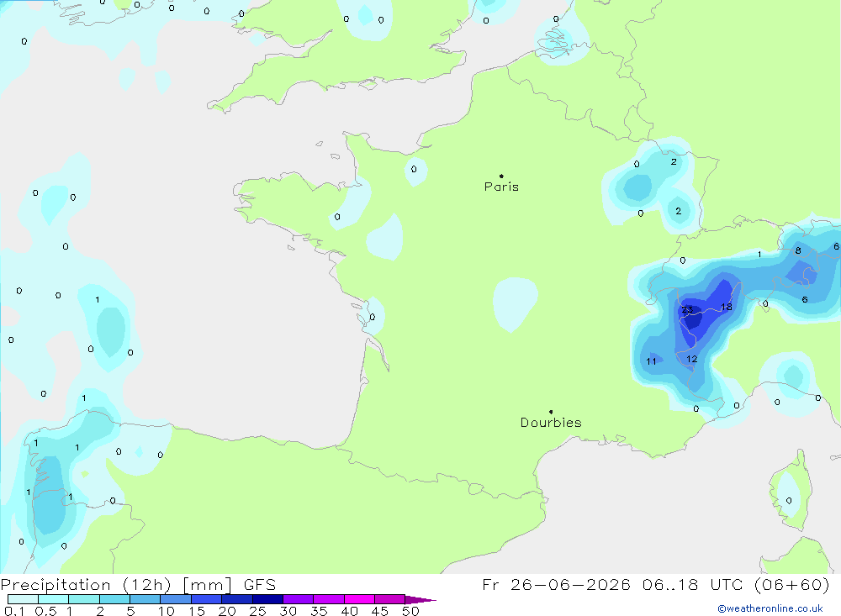
Task: Pick the 20–25 mm legend swatch
Action: [x=237, y=599]
